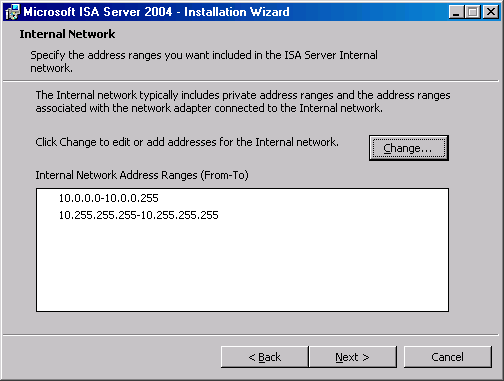Click the installer icon in the title bar

tap(13, 12)
